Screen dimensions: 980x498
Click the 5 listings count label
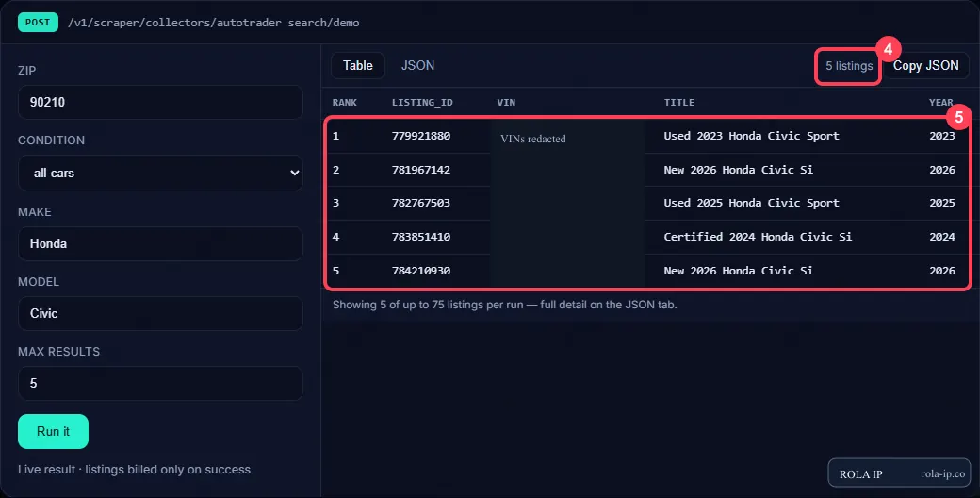point(849,66)
